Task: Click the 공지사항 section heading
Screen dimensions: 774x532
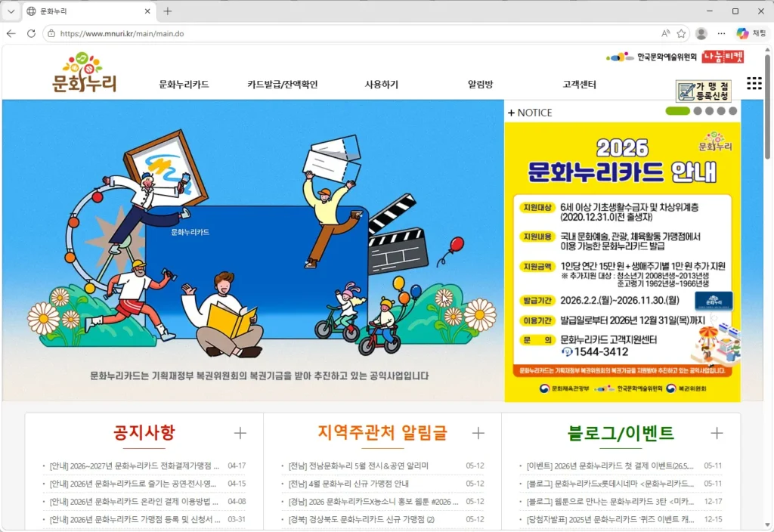Action: click(144, 433)
